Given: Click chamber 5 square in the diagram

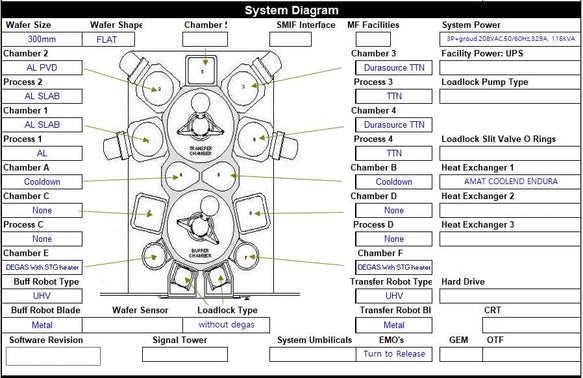Looking at the screenshot, I should [x=201, y=70].
